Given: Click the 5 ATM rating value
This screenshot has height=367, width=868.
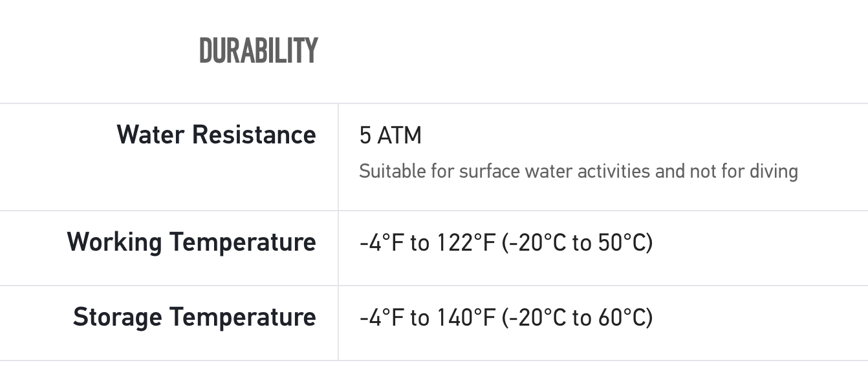Looking at the screenshot, I should coord(390,136).
